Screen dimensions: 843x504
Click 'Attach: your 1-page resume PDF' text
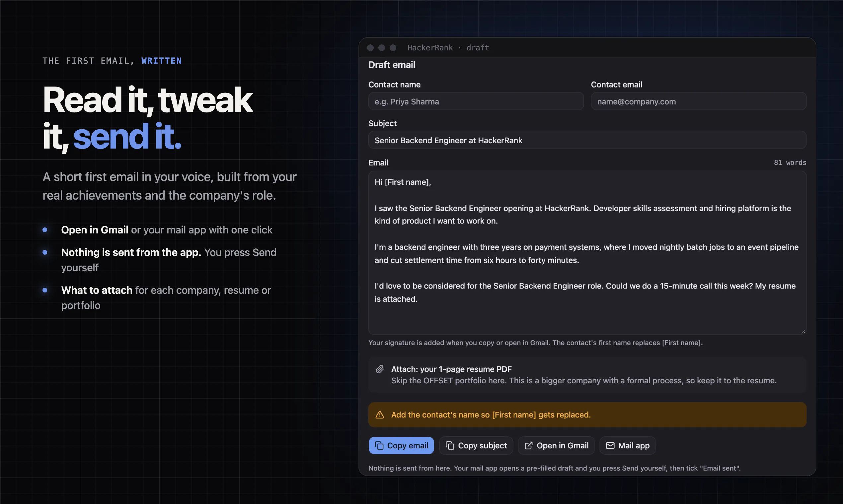tap(451, 369)
